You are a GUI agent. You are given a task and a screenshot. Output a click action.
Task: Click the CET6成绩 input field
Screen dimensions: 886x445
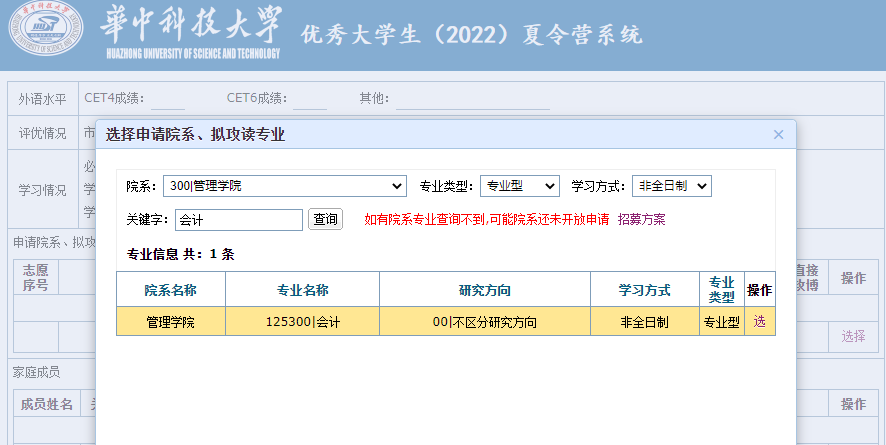coord(310,99)
